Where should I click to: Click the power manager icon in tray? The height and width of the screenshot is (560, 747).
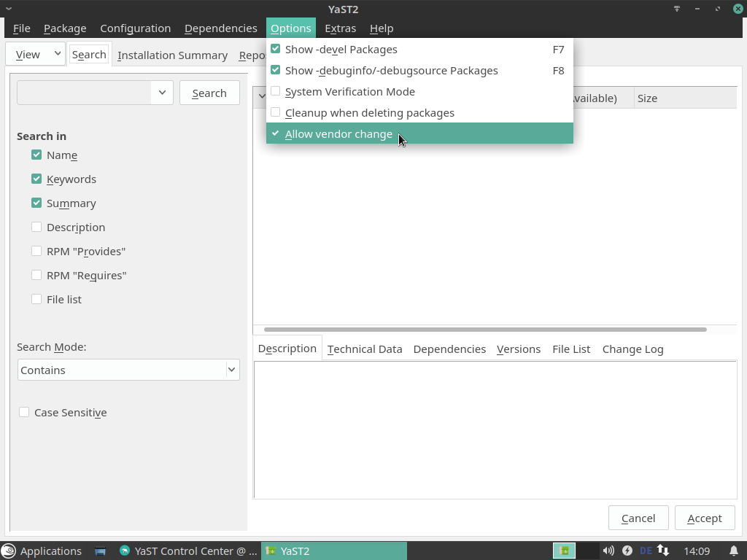point(627,551)
